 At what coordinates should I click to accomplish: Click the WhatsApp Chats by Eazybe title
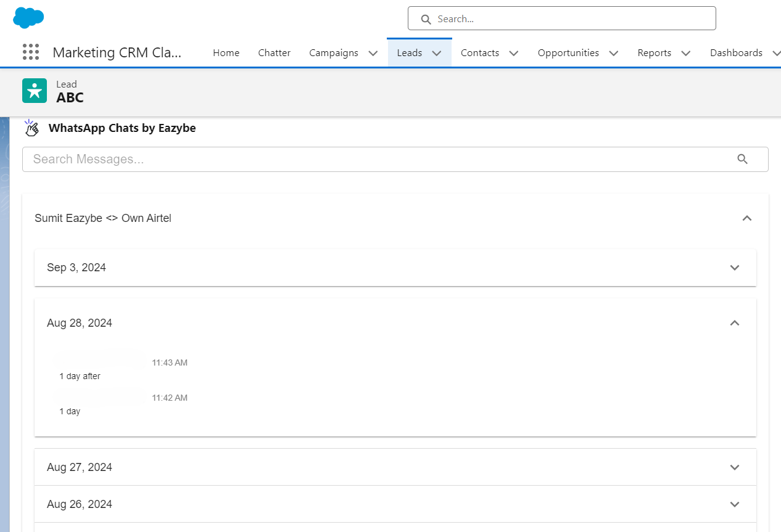[122, 128]
